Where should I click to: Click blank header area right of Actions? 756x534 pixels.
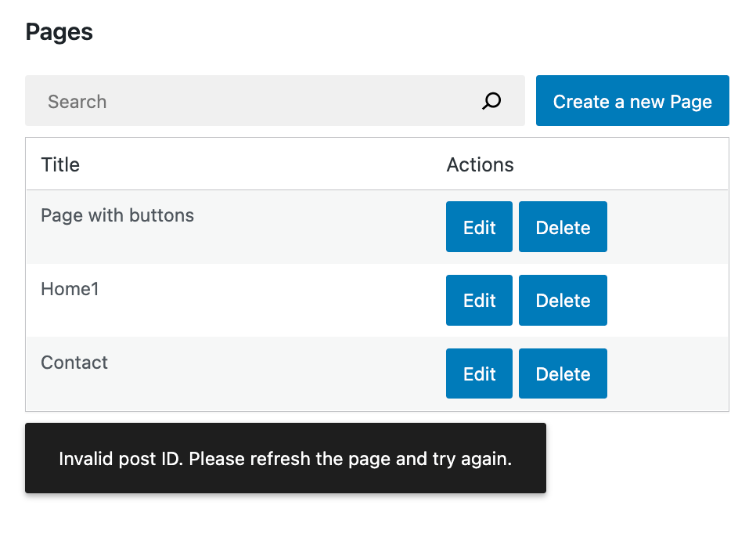coord(621,164)
